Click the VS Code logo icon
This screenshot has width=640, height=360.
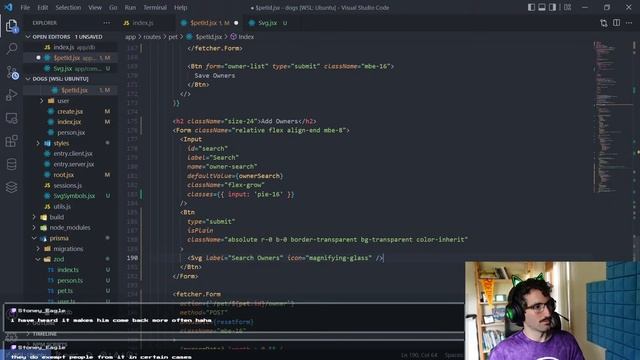coord(8,7)
